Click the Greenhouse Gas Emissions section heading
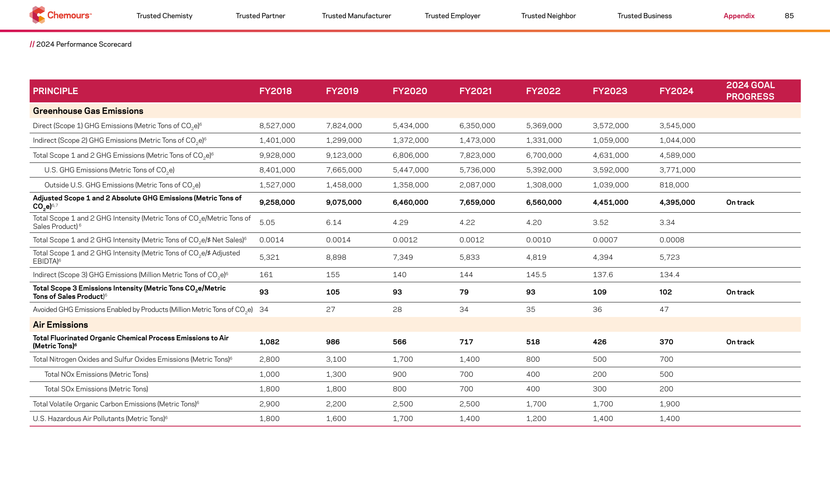The image size is (830, 504). [x=88, y=111]
